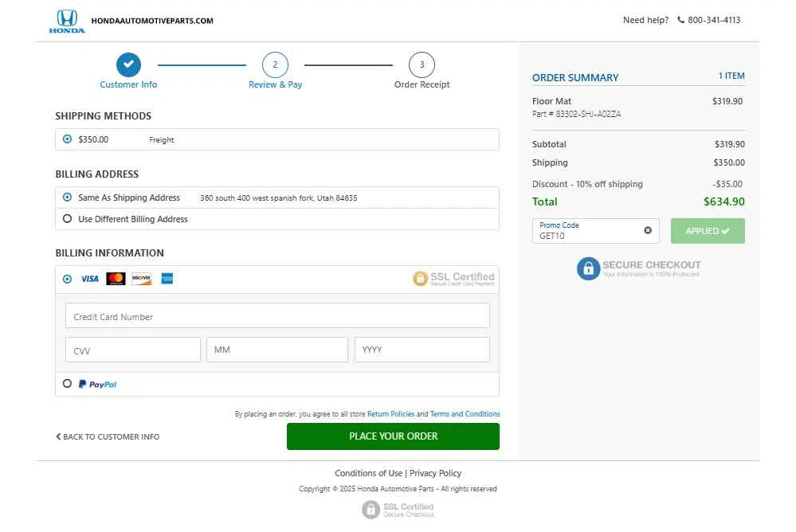Viewport: 796px width, 532px height.
Task: Click the PLACE YOUR ORDER button
Action: [x=393, y=436]
